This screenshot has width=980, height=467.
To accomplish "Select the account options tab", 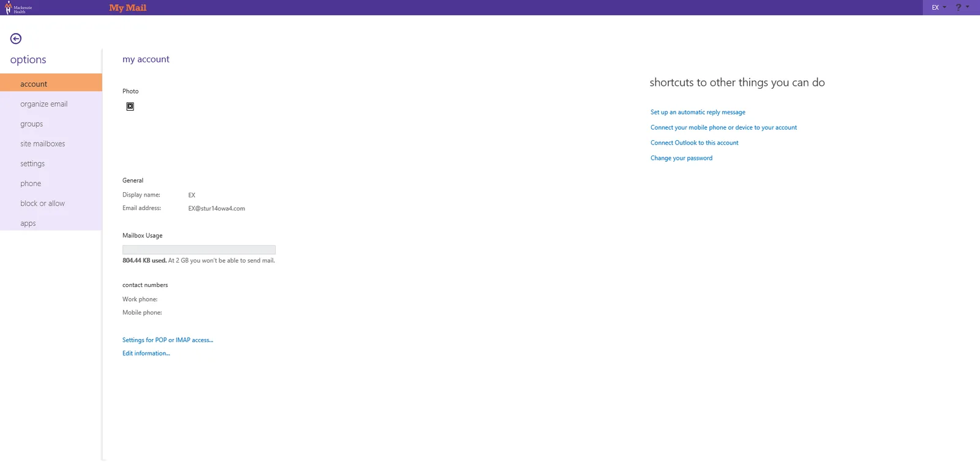I will tap(51, 83).
